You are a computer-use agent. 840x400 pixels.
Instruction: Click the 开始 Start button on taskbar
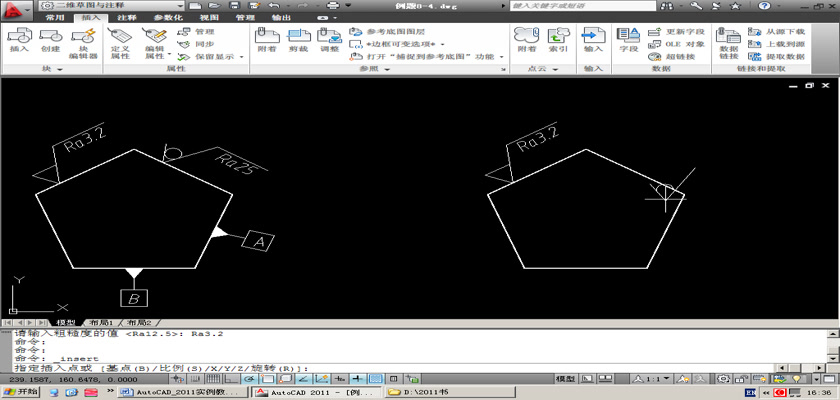tap(21, 392)
